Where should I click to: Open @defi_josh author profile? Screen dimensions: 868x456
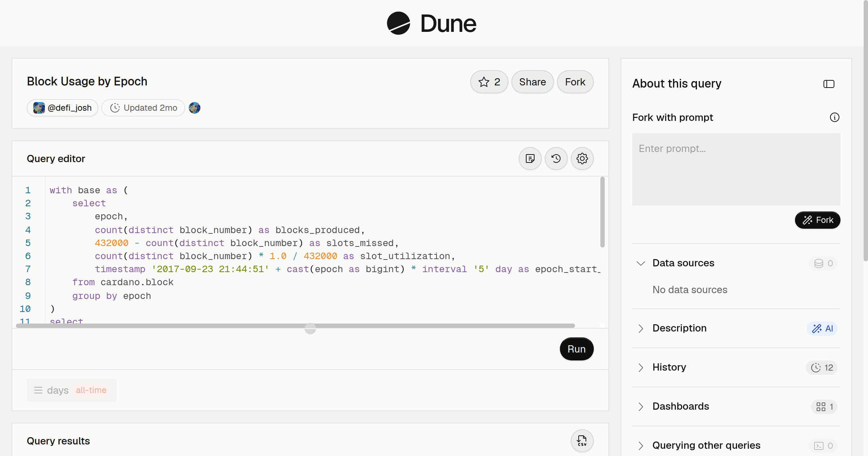[63, 108]
